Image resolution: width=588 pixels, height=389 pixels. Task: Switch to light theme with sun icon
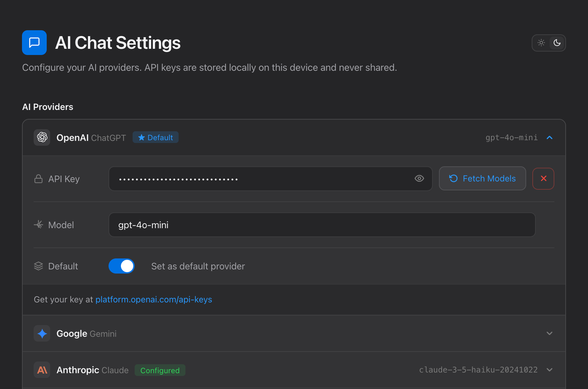pos(541,43)
